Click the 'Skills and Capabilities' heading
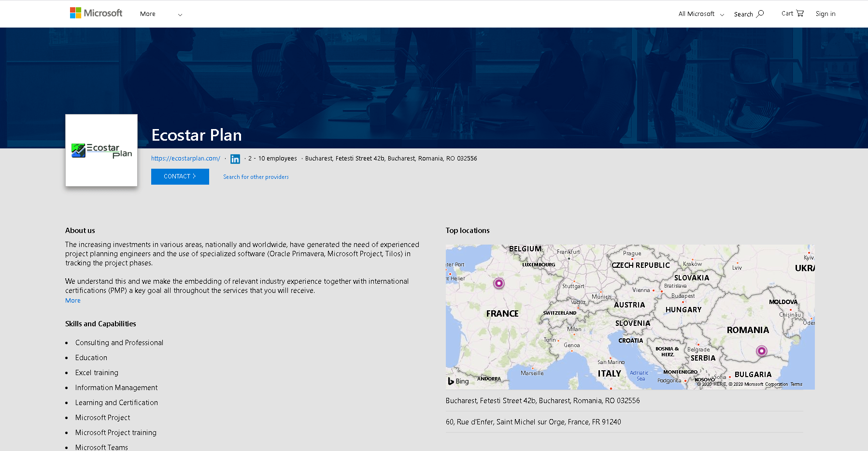868x451 pixels. click(100, 324)
